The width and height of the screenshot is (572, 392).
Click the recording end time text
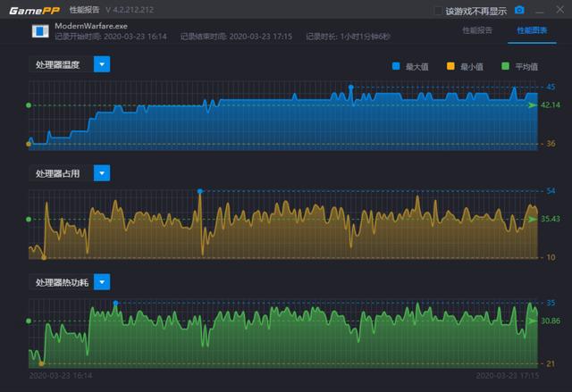(x=236, y=37)
